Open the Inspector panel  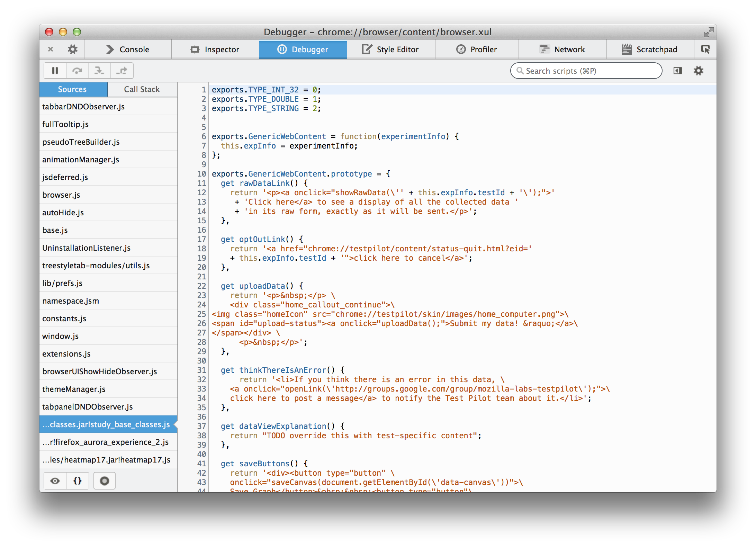point(215,49)
